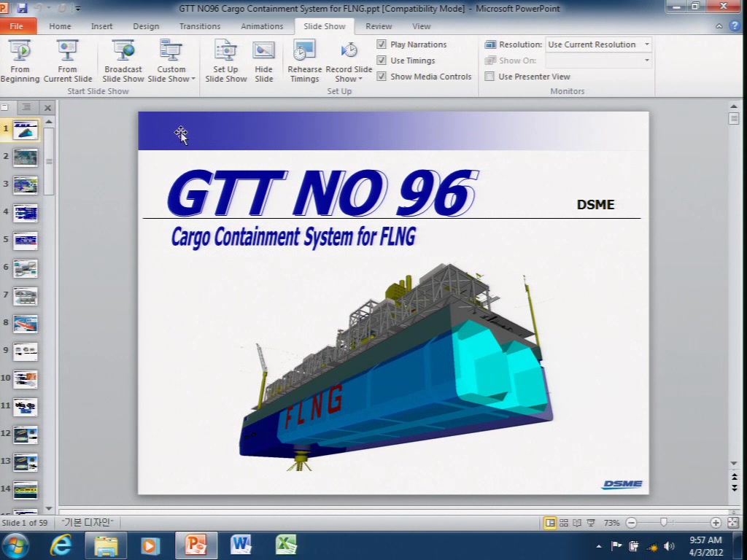Switch to the View tab

(x=421, y=26)
